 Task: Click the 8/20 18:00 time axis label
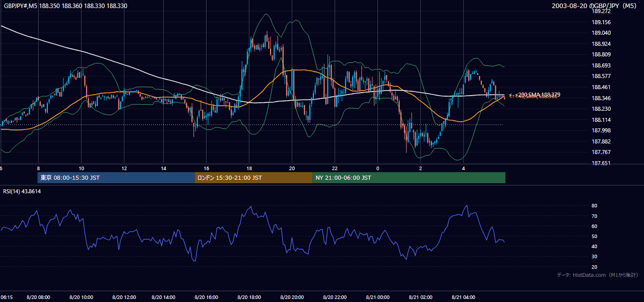tap(249, 297)
